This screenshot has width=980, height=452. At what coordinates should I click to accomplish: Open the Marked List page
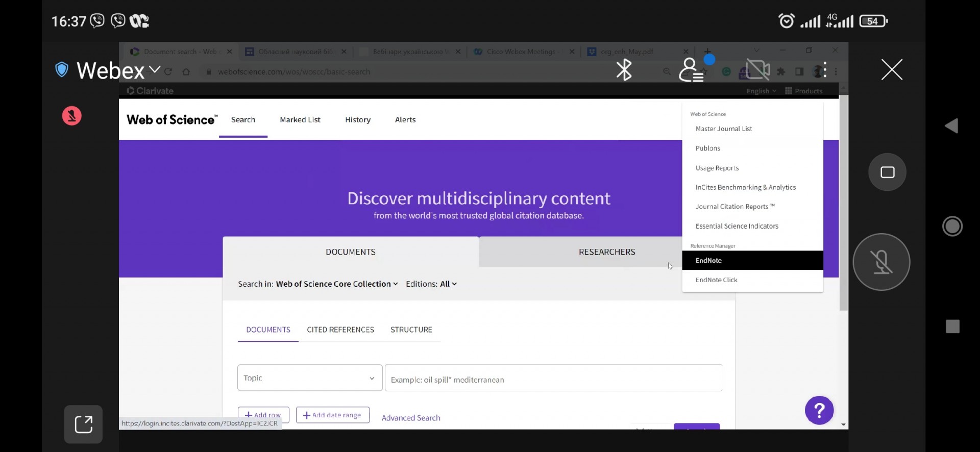click(x=300, y=120)
